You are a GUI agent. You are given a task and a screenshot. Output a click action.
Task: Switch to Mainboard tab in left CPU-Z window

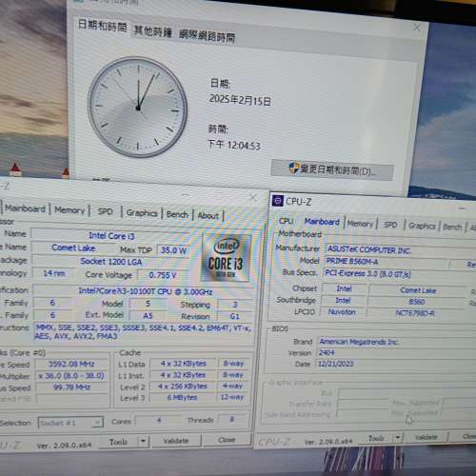click(x=25, y=208)
